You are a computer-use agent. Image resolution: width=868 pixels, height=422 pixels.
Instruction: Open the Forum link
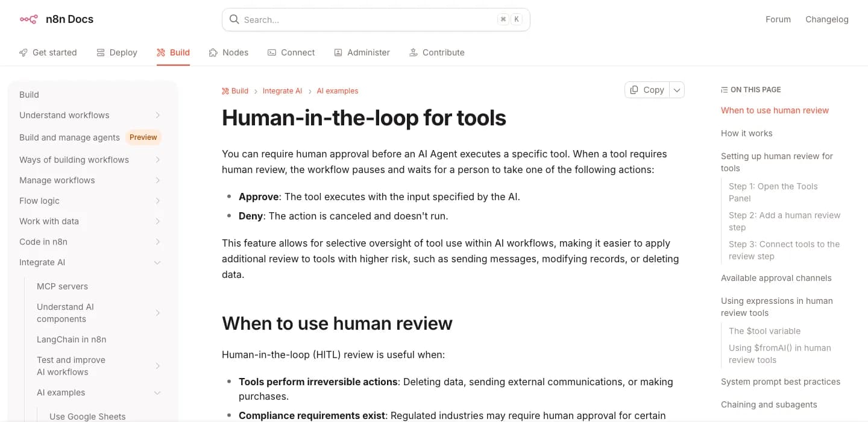[x=778, y=19]
